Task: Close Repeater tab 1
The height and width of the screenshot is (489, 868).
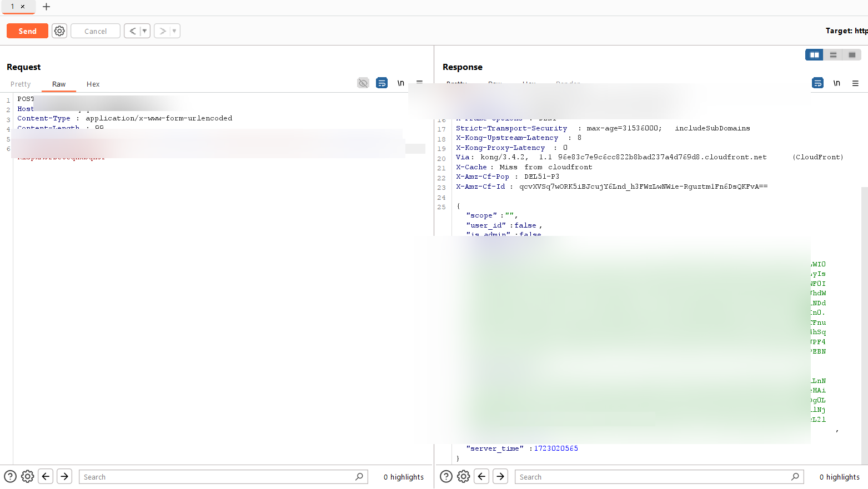Action: [x=23, y=7]
